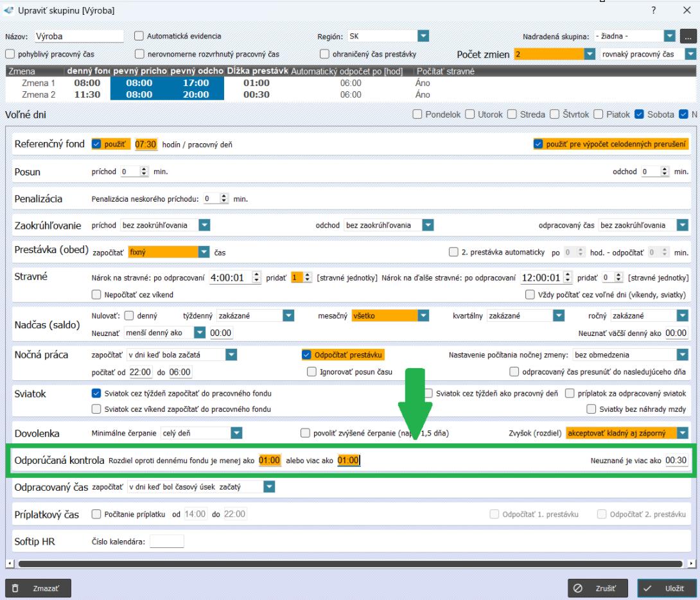Toggle the pohyblivý pracovný čas checkbox
Image resolution: width=700 pixels, height=600 pixels.
[x=10, y=54]
